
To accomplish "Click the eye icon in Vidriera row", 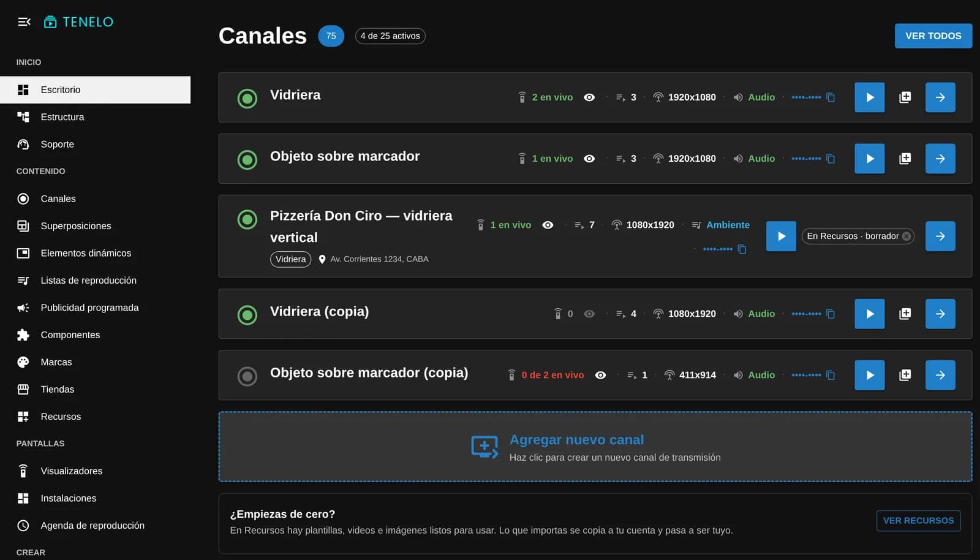I will pos(589,97).
